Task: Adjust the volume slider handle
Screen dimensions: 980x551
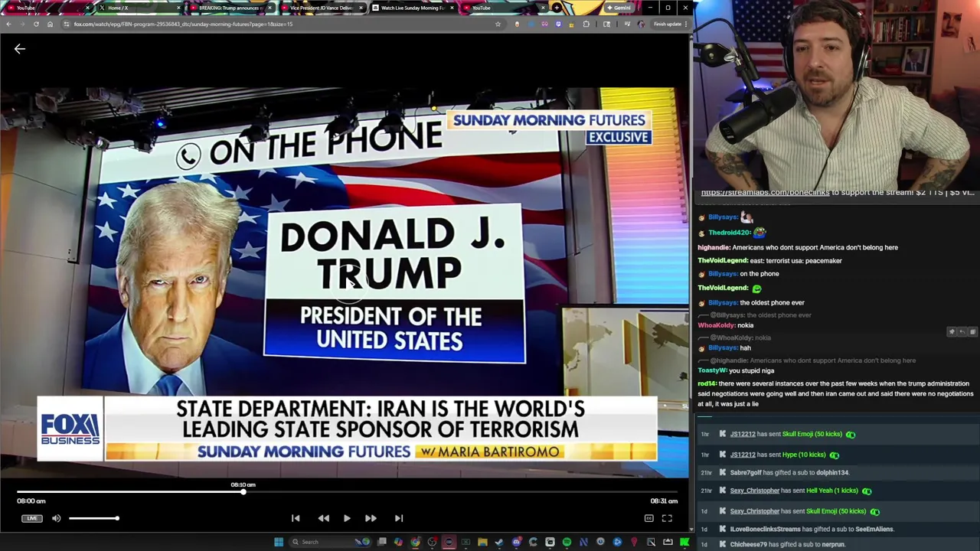Action: click(x=117, y=518)
